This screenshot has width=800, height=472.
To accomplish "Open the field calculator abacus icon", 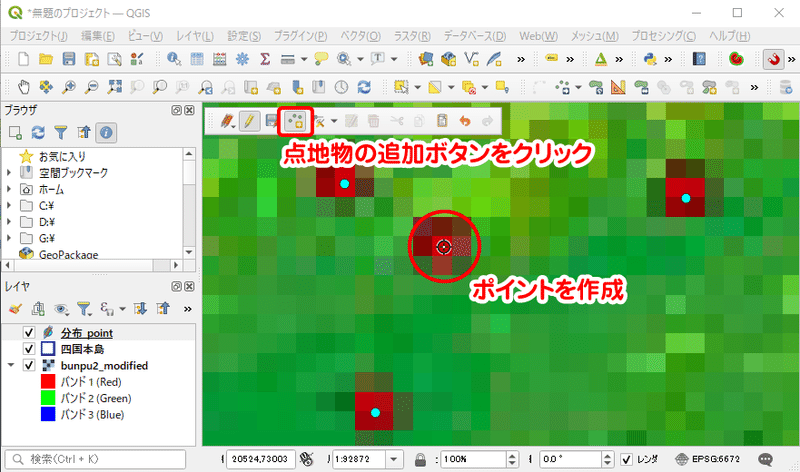I will click(219, 59).
